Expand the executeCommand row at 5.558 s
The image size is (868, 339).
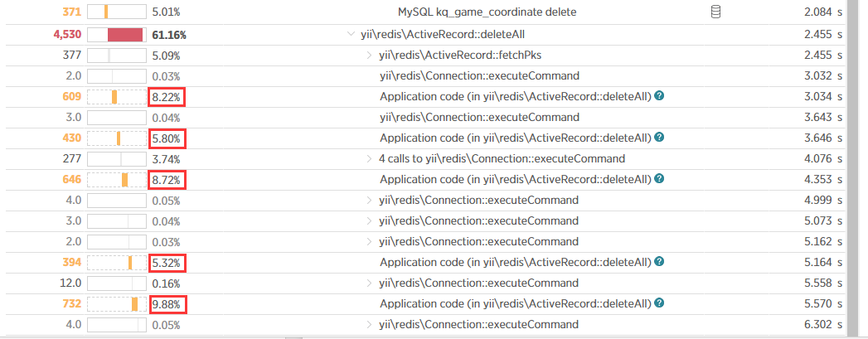click(x=370, y=283)
